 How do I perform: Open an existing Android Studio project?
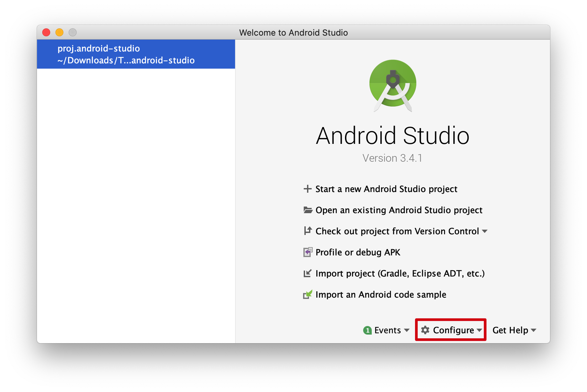tap(399, 210)
